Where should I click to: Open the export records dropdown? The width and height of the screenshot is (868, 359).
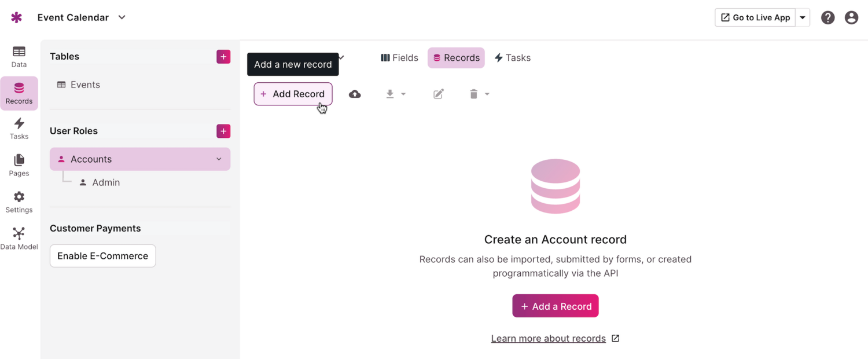(396, 94)
